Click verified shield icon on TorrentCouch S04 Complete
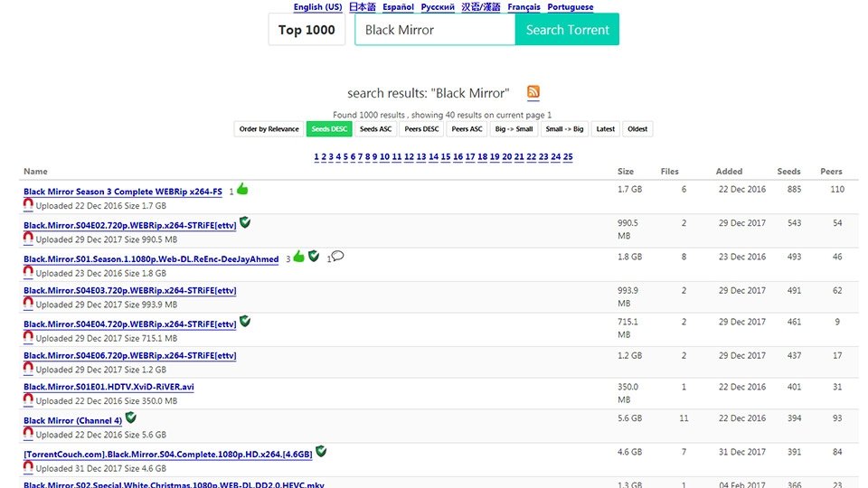 321,452
